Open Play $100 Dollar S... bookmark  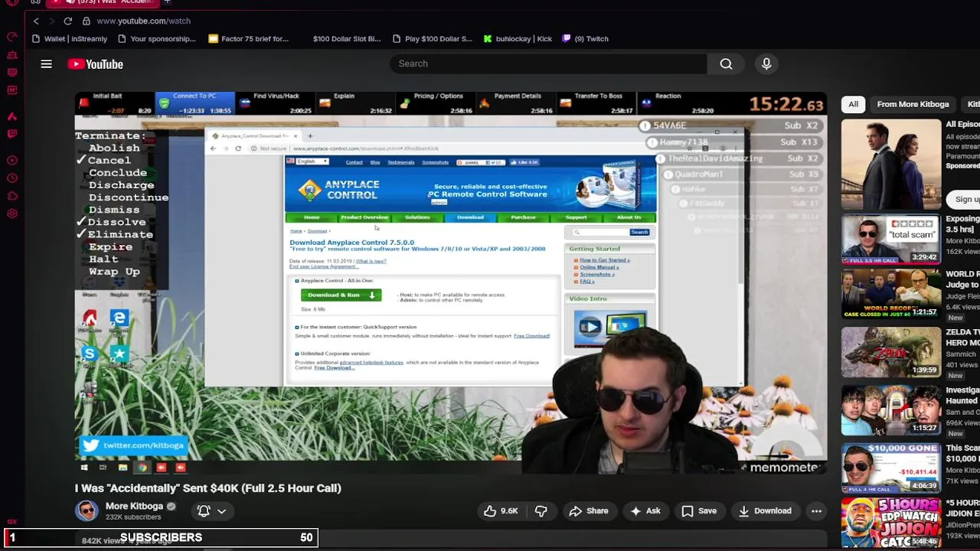[x=432, y=38]
